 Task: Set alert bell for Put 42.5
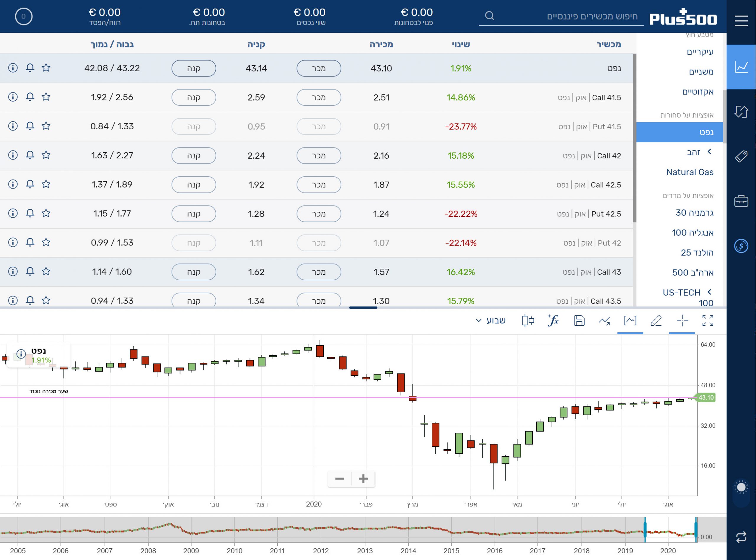click(30, 213)
